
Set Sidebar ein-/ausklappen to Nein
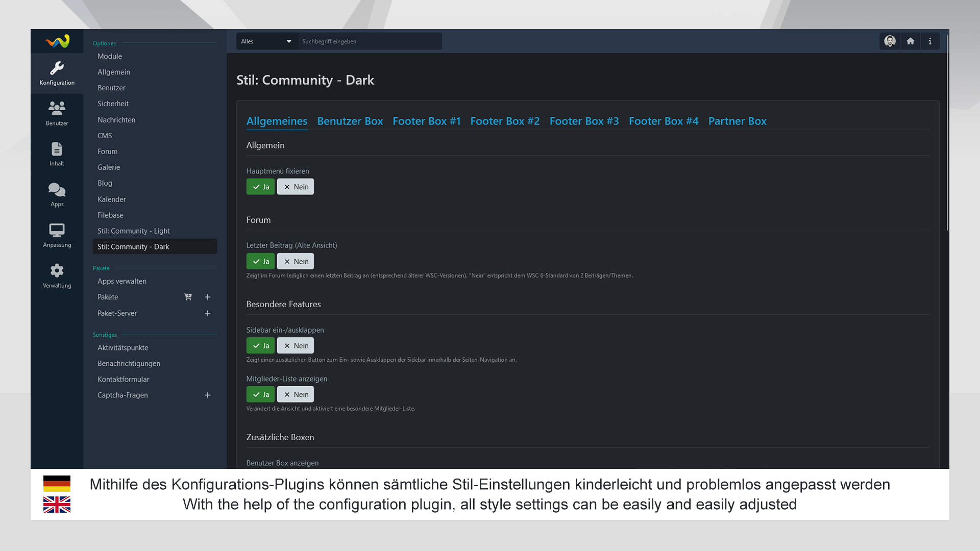click(296, 345)
